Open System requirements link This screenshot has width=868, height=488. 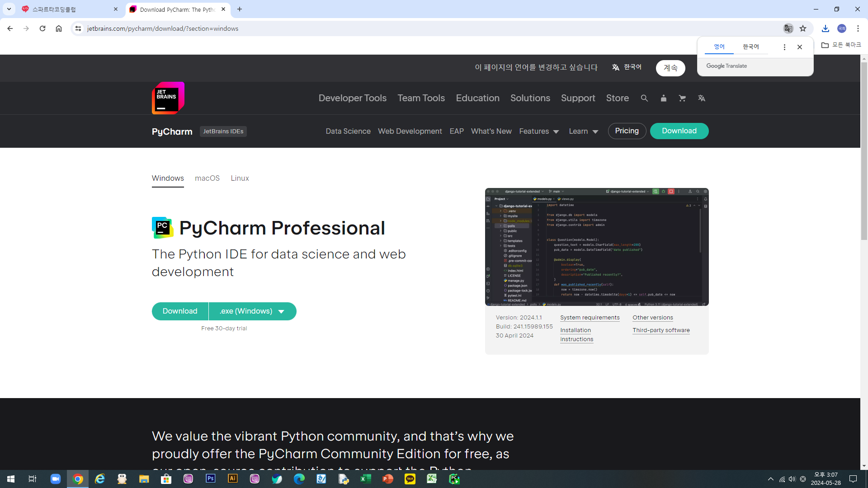[x=590, y=318]
